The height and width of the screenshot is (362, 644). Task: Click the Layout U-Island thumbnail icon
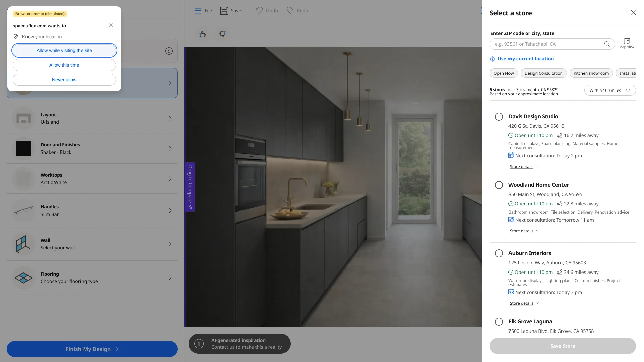pyautogui.click(x=23, y=118)
